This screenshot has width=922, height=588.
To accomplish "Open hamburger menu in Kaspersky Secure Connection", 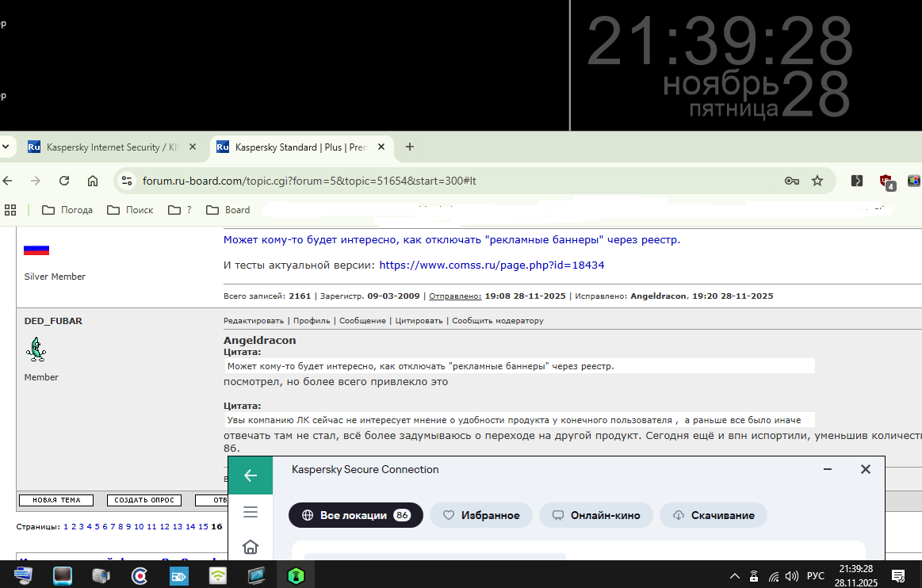I will coord(251,512).
